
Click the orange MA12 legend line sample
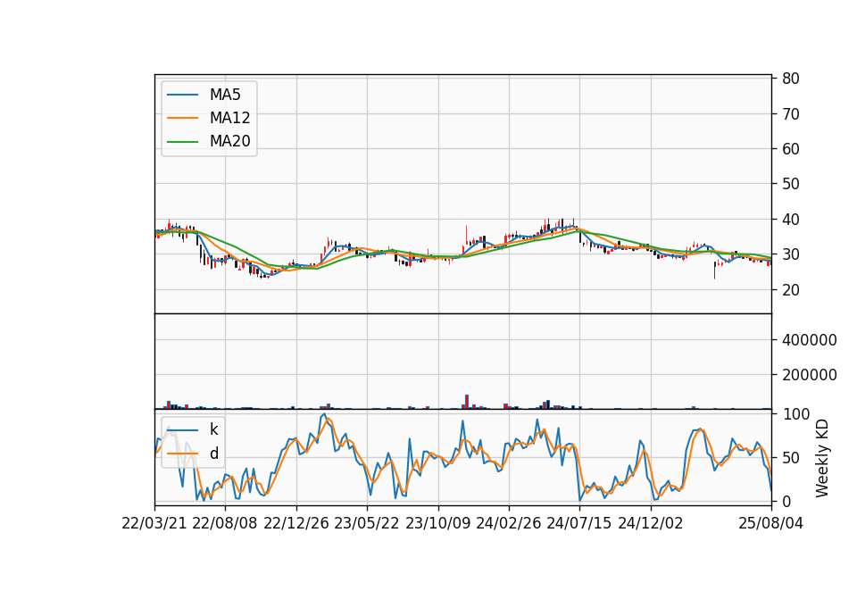pyautogui.click(x=182, y=118)
